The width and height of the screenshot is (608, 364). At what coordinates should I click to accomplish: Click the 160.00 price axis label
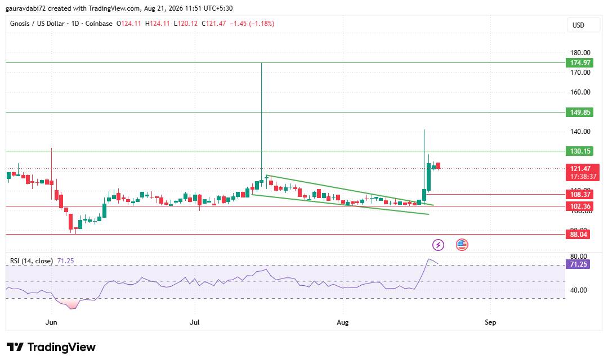[580, 92]
